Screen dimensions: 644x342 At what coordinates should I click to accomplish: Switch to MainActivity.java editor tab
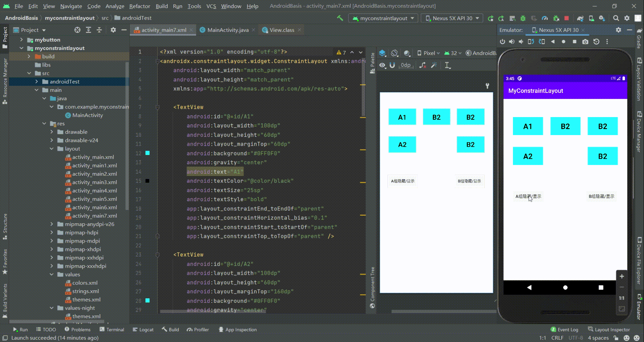pos(228,30)
